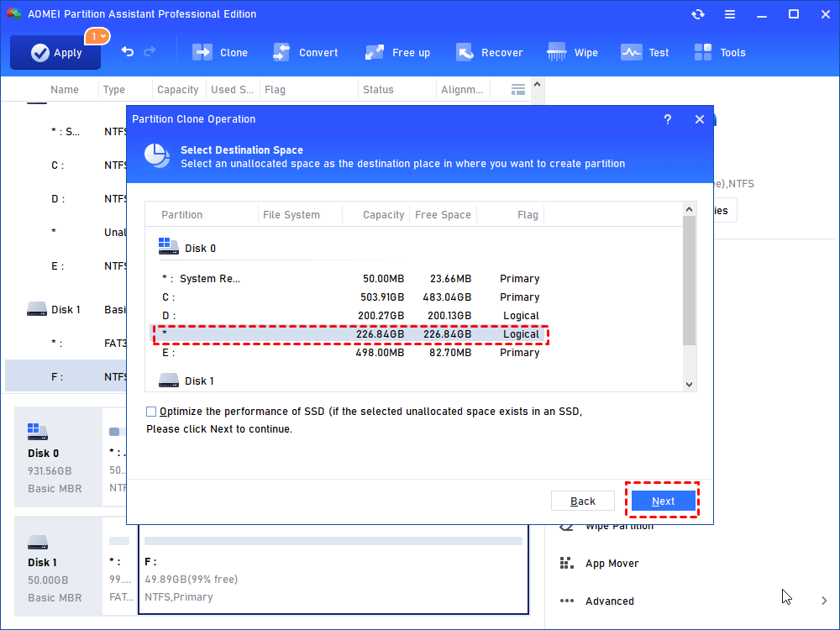Click the dialog list vertical scrollbar thumb

[x=690, y=281]
